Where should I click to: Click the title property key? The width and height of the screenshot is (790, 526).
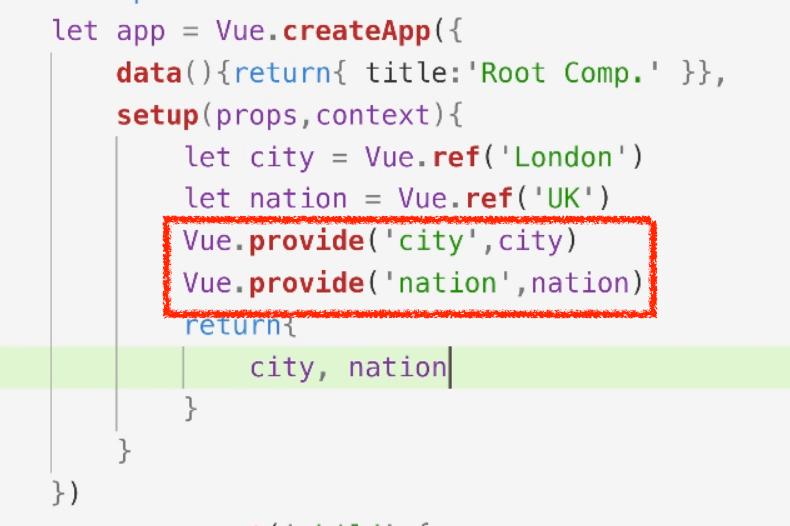(406, 73)
